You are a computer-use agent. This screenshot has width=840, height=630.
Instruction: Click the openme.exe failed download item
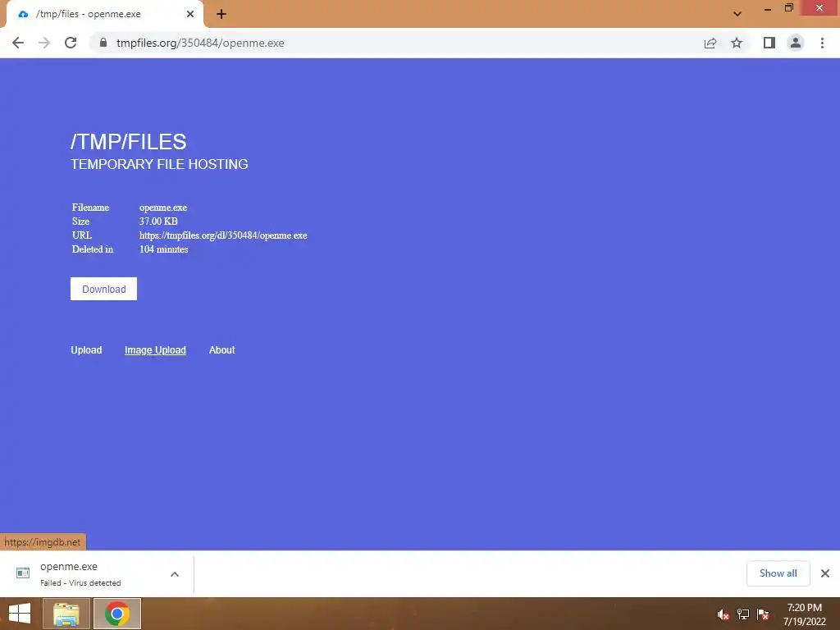click(x=97, y=573)
